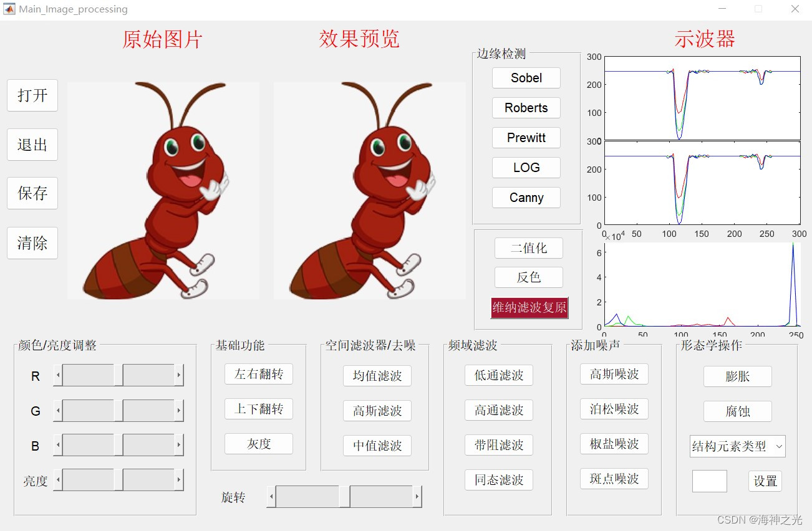Open the 结构元素类型 dropdown
The image size is (812, 531).
click(x=738, y=446)
